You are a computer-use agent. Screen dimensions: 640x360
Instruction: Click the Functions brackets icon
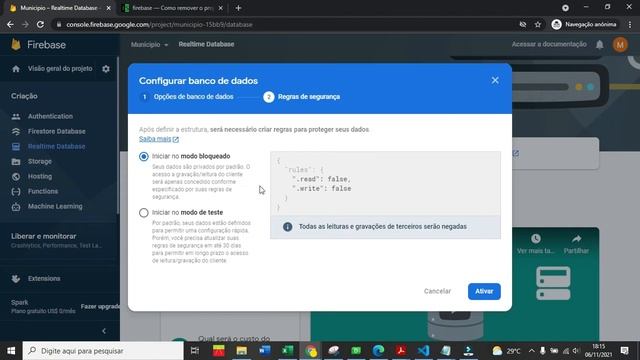click(x=16, y=191)
